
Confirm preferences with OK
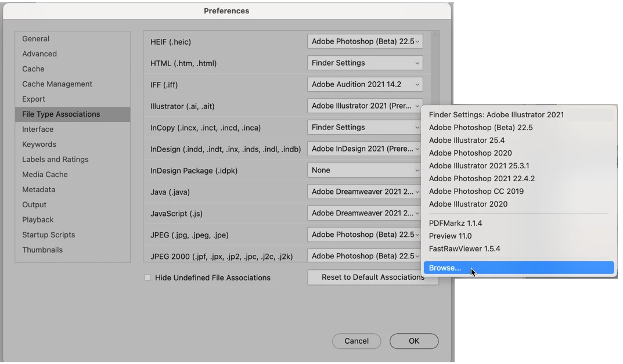[x=414, y=341]
